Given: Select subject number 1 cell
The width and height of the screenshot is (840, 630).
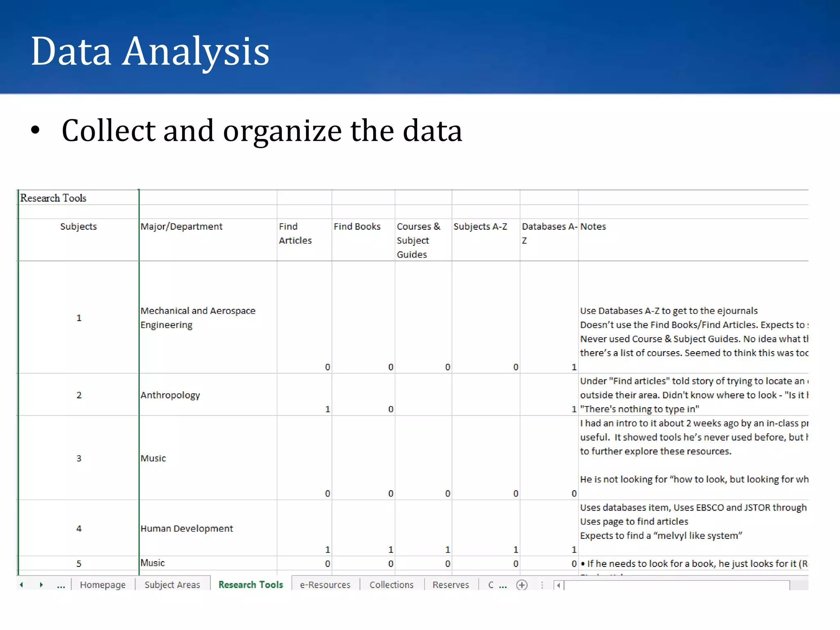Looking at the screenshot, I should (78, 317).
